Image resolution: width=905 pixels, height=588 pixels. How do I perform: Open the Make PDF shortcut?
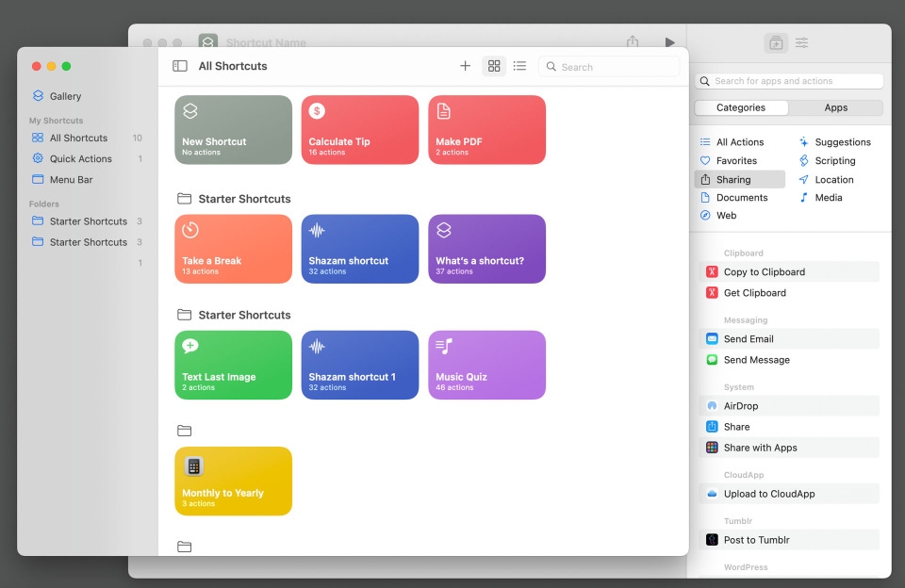pyautogui.click(x=487, y=130)
